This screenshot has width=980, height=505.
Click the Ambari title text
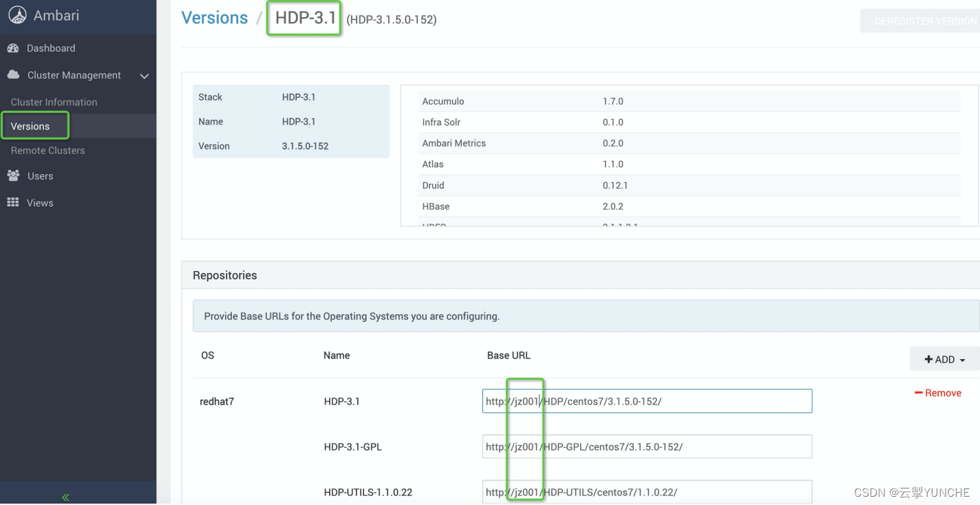pos(56,15)
